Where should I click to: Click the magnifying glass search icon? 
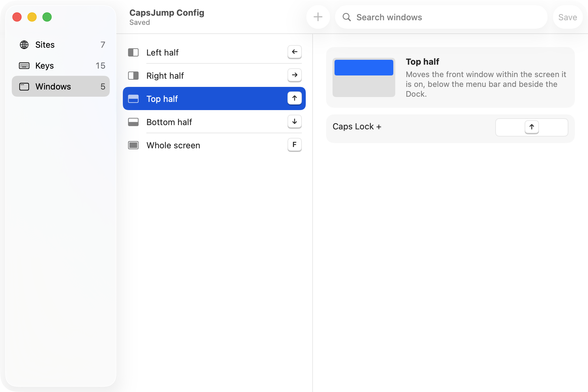click(x=347, y=17)
